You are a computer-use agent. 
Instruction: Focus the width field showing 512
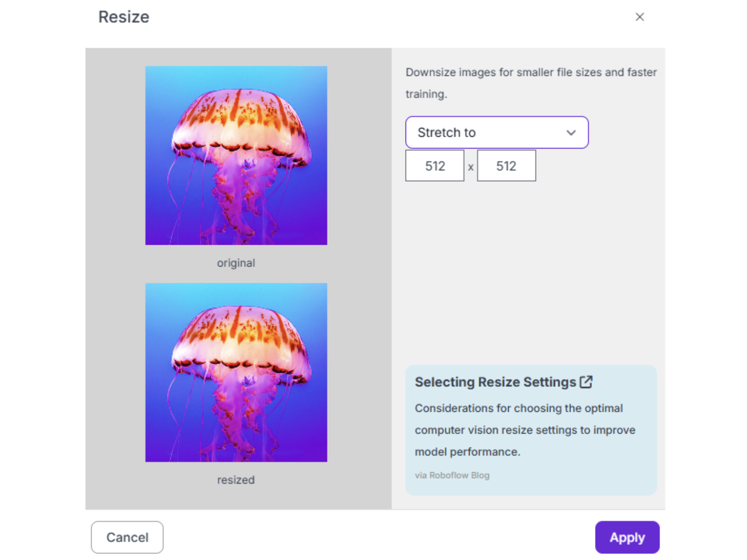[x=434, y=166]
